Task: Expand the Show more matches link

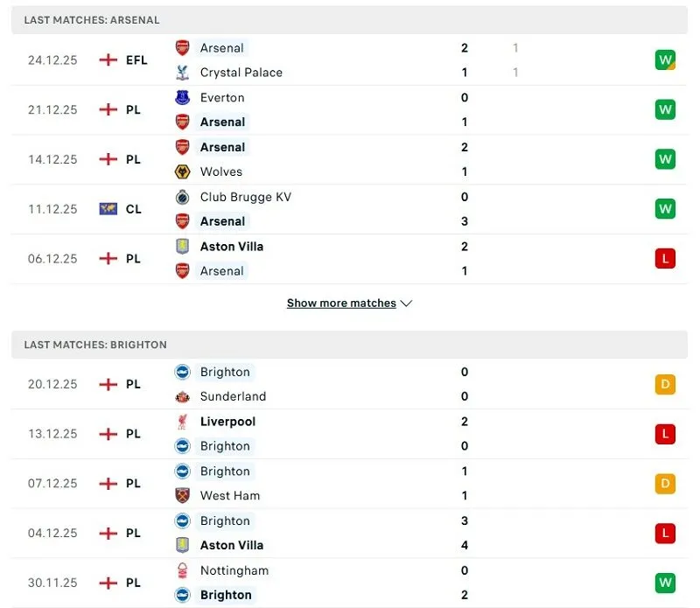Action: [341, 304]
